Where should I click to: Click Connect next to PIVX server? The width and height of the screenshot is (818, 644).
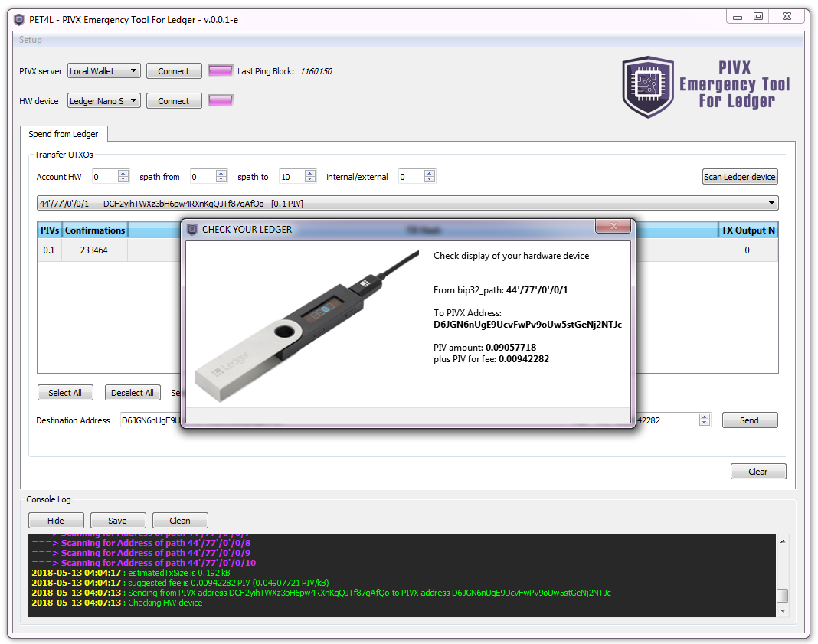point(174,71)
